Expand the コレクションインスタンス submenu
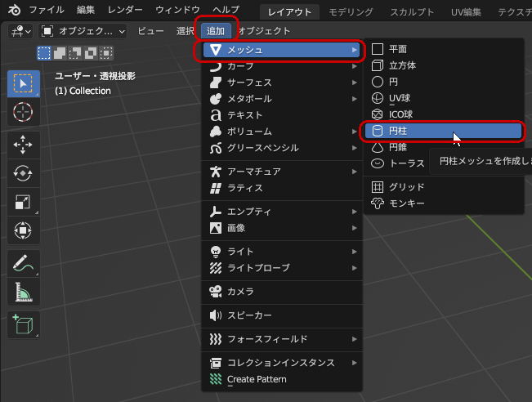This screenshot has height=402, width=532. click(281, 363)
